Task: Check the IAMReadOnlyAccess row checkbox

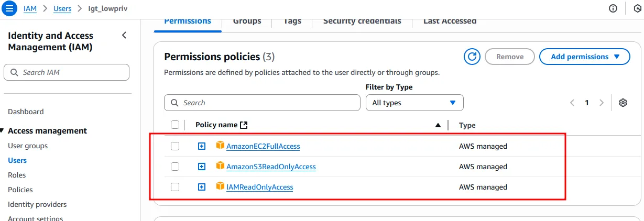Action: tap(175, 187)
